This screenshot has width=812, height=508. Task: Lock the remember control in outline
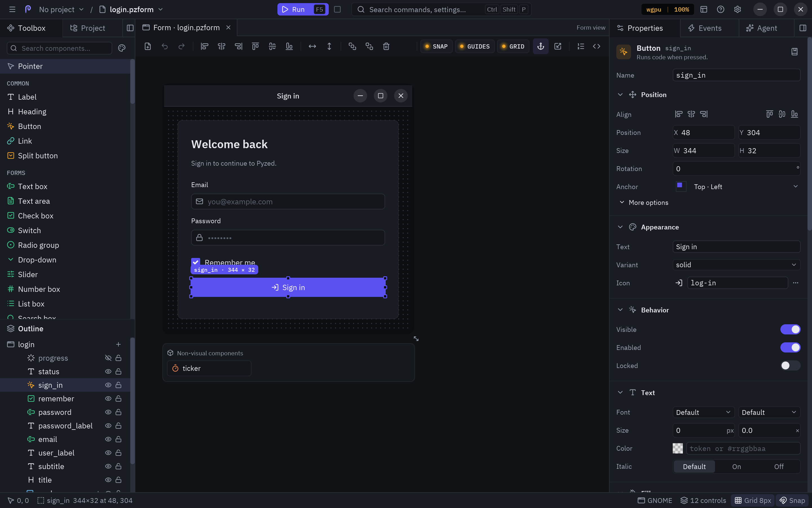point(118,399)
